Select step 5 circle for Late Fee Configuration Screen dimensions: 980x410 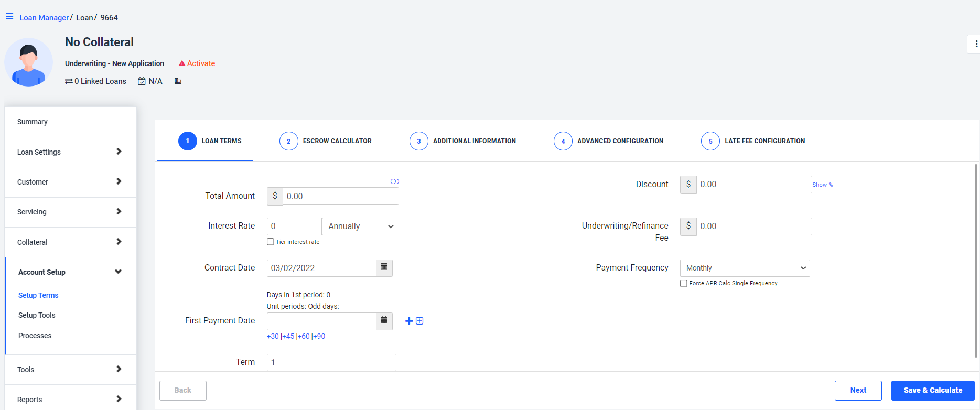710,141
